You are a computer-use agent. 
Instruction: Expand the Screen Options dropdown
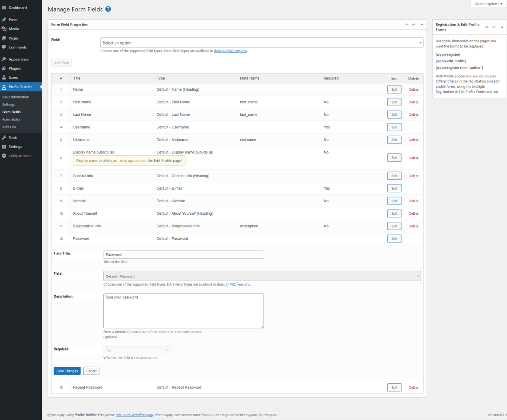pyautogui.click(x=488, y=4)
